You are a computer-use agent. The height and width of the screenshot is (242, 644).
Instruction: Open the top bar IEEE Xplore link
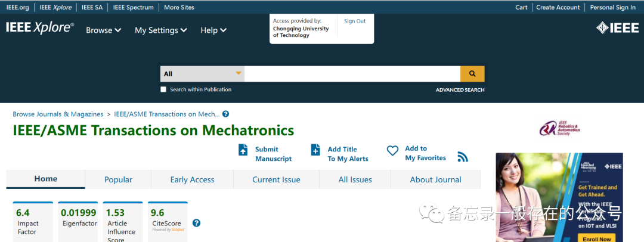[x=55, y=7]
